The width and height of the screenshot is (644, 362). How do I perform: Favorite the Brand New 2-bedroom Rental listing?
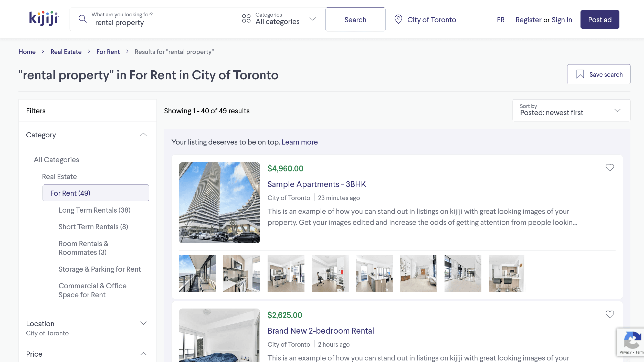pyautogui.click(x=610, y=314)
